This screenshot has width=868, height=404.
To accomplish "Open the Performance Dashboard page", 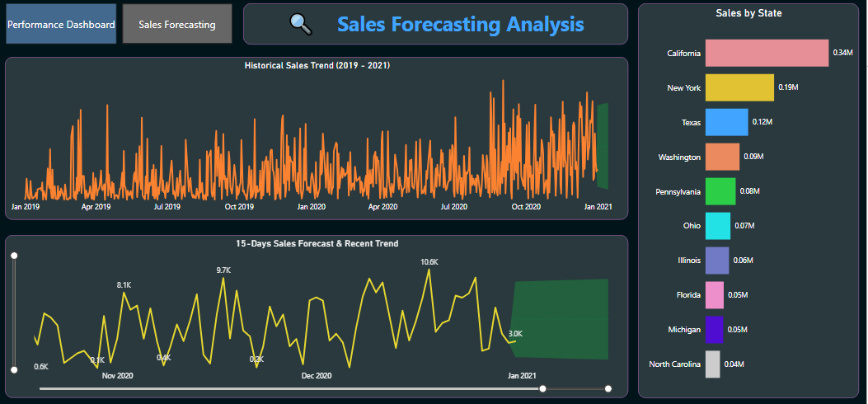I will (x=61, y=24).
